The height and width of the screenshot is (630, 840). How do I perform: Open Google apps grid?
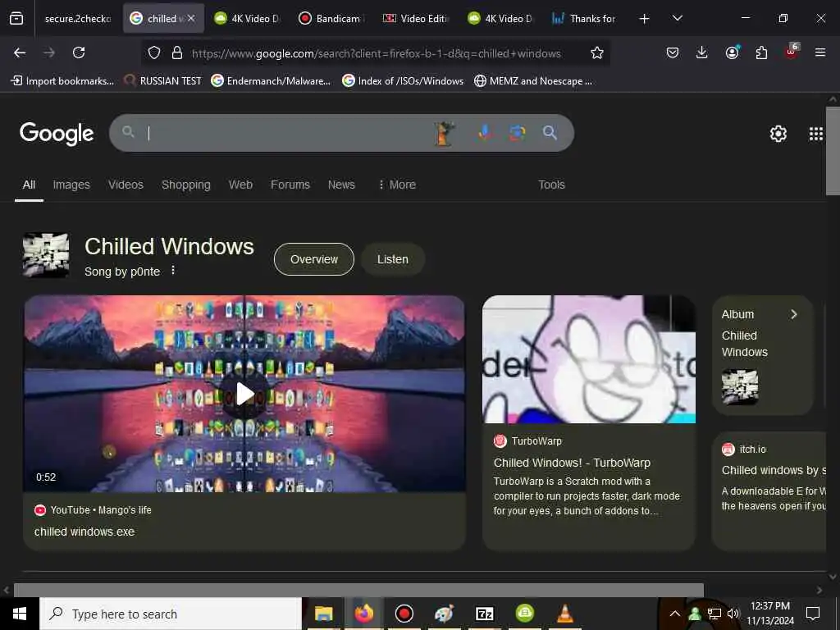click(x=815, y=134)
